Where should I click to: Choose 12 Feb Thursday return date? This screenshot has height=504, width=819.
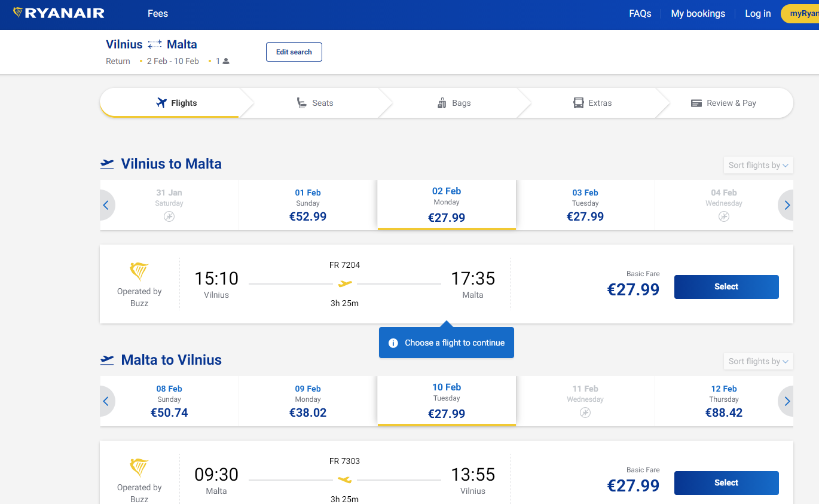click(724, 401)
